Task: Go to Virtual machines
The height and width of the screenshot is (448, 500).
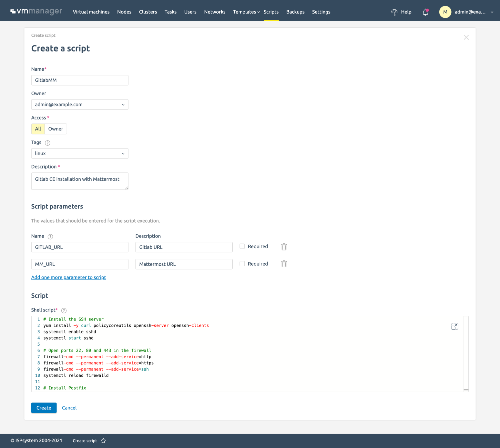Action: coord(91,12)
